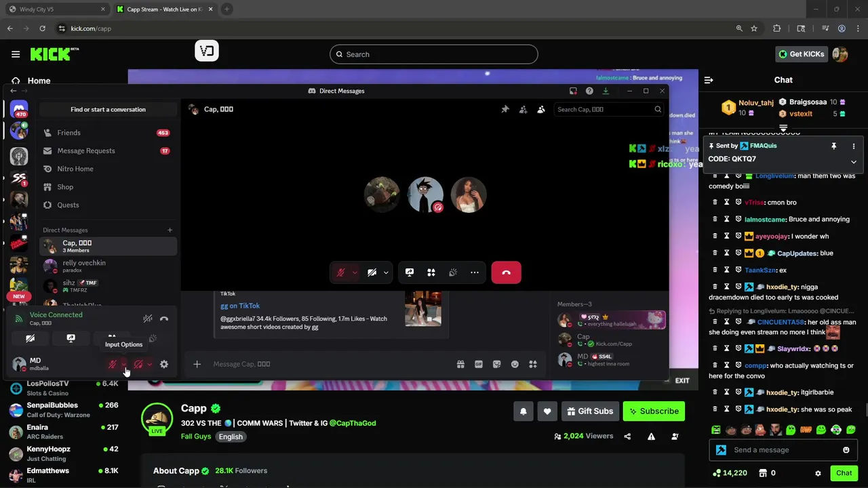Open relly ovechkin direct message
The width and height of the screenshot is (868, 488).
click(108, 266)
